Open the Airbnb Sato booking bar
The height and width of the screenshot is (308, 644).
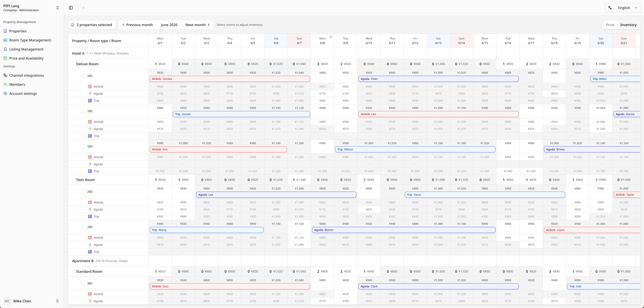pyautogui.click(x=230, y=286)
